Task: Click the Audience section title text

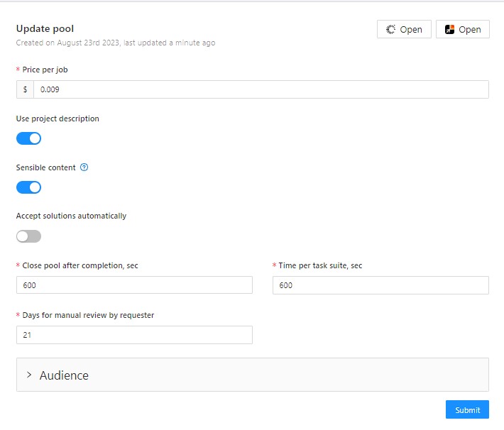Action: tap(64, 375)
